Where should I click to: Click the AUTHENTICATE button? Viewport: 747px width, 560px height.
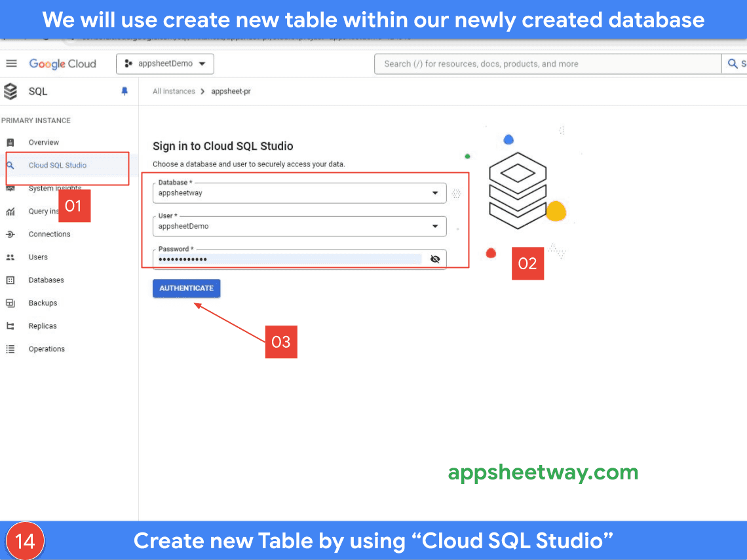click(187, 288)
